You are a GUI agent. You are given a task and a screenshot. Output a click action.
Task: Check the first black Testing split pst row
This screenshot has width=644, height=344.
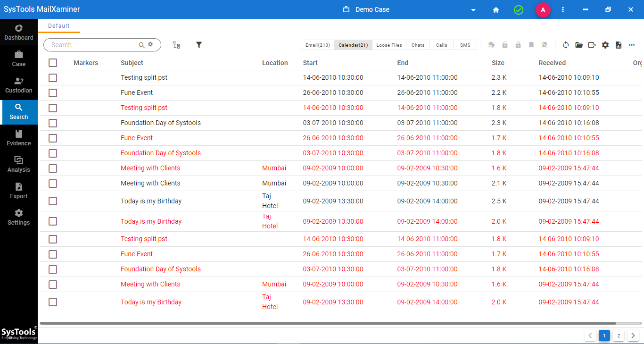click(53, 78)
